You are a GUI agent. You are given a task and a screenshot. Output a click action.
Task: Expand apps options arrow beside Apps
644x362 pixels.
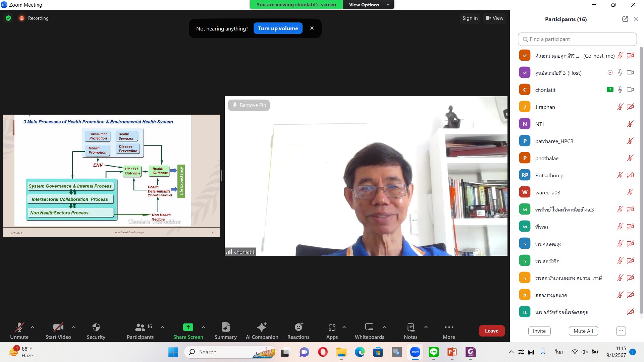[x=344, y=327]
